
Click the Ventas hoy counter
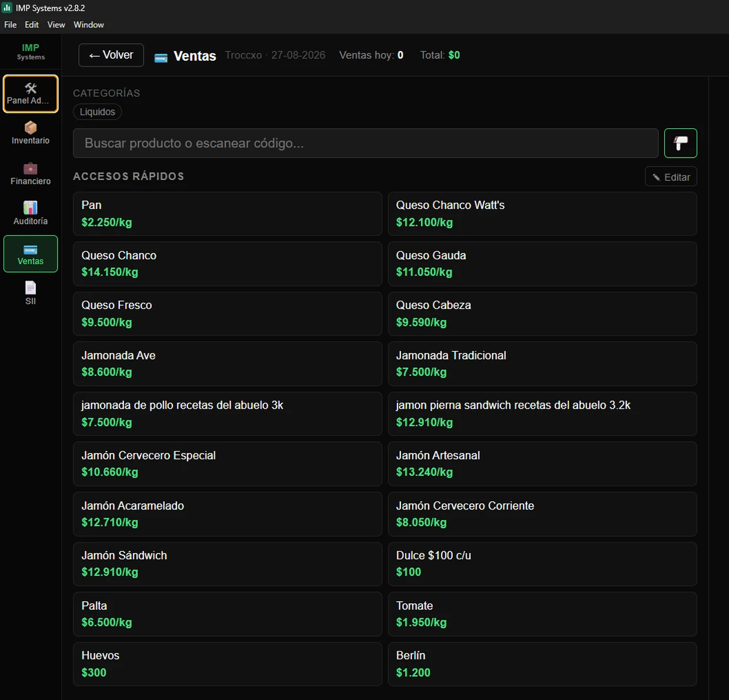[x=371, y=55]
